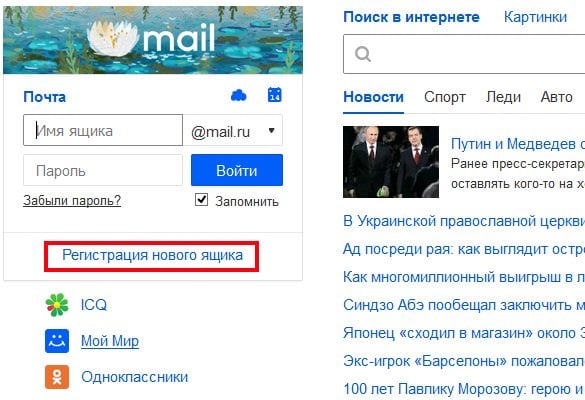Click the text starting 'Ранее пресс-секретар'
585x400 pixels.
[518, 164]
